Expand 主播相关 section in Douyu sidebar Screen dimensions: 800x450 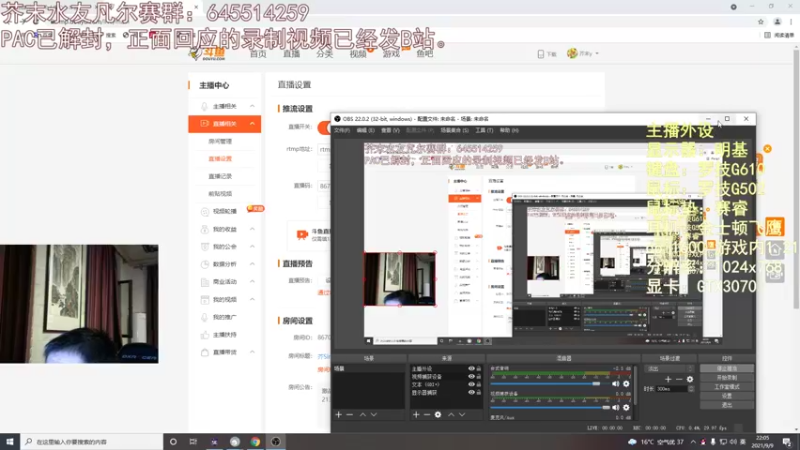tap(252, 106)
